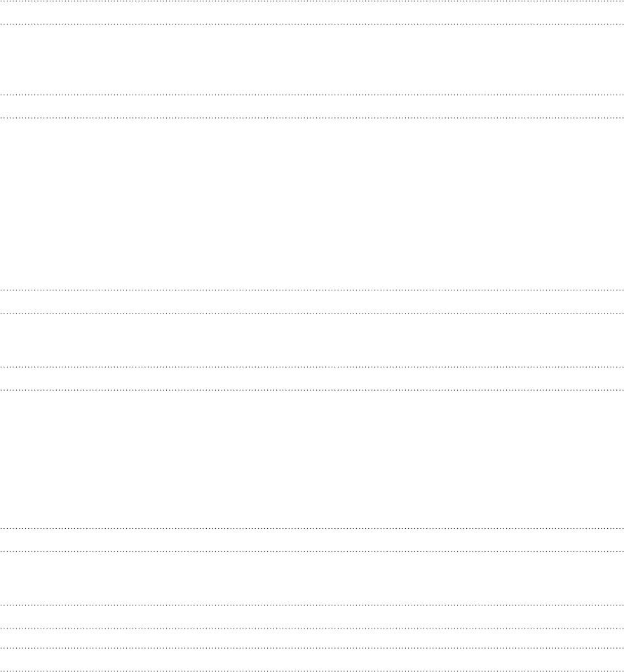Click the fourth dotted line from bottom
The height and width of the screenshot is (672, 624).
click(312, 605)
